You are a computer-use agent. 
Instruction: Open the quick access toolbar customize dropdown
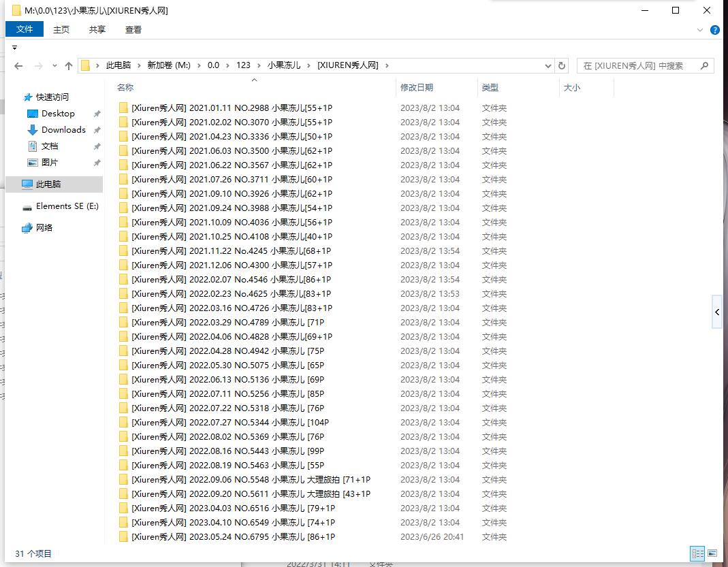click(x=14, y=48)
